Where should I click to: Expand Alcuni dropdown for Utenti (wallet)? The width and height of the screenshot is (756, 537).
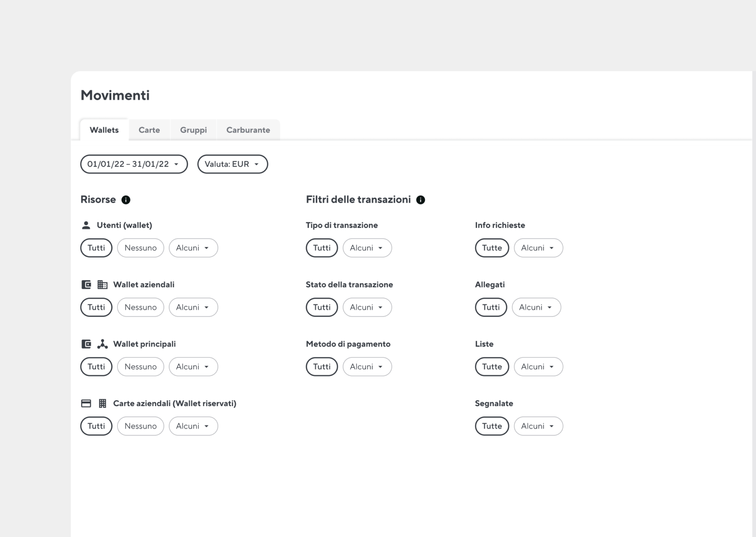(193, 248)
